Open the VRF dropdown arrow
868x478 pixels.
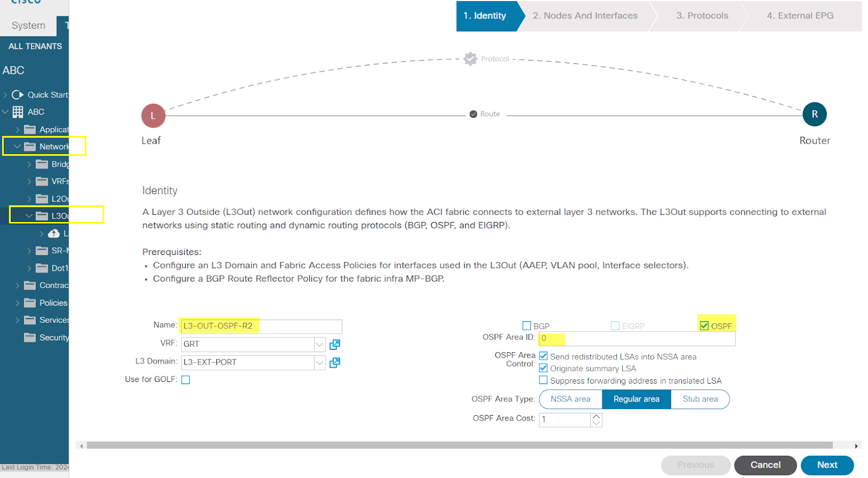tap(320, 345)
